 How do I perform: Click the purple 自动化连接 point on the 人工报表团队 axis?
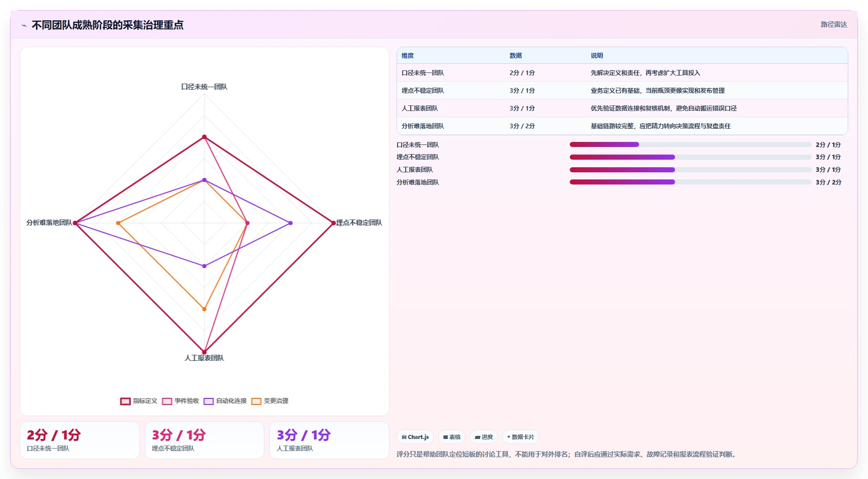coord(205,266)
